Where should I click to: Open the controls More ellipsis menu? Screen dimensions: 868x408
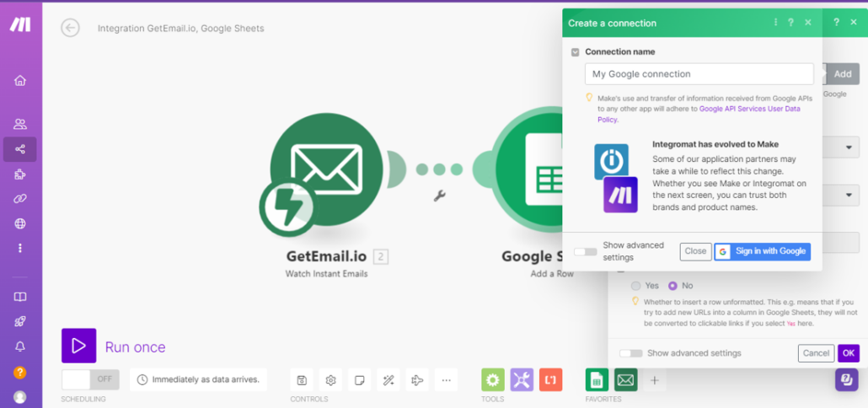click(446, 380)
